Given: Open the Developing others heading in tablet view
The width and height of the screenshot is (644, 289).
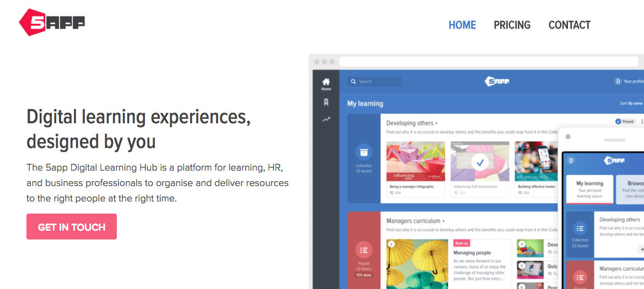Looking at the screenshot, I should coord(619,220).
